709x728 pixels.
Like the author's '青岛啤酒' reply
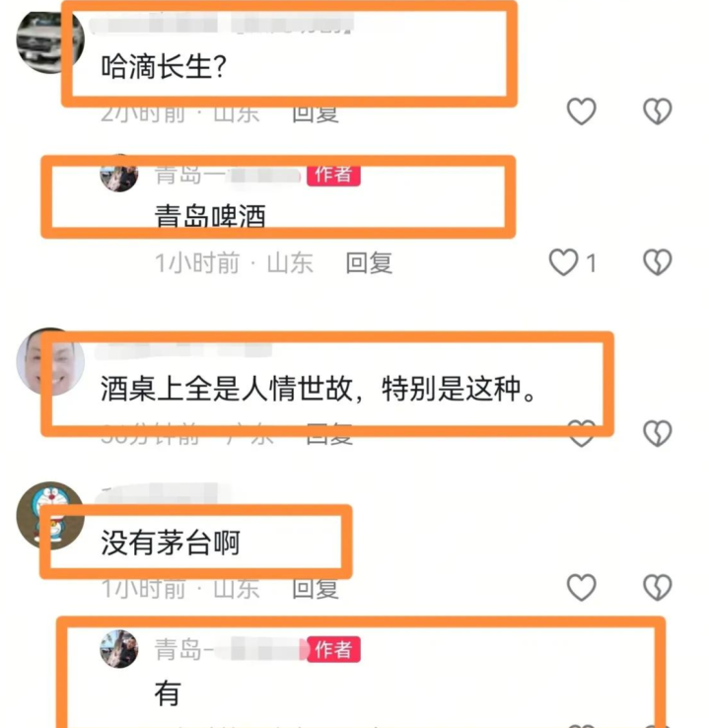pos(563,262)
